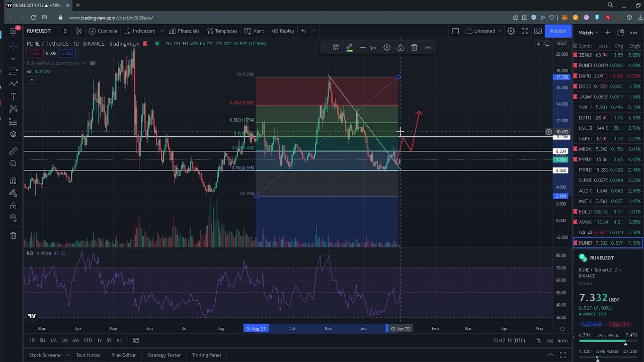
Task: Select the trend line drawing tool
Action: point(13,59)
